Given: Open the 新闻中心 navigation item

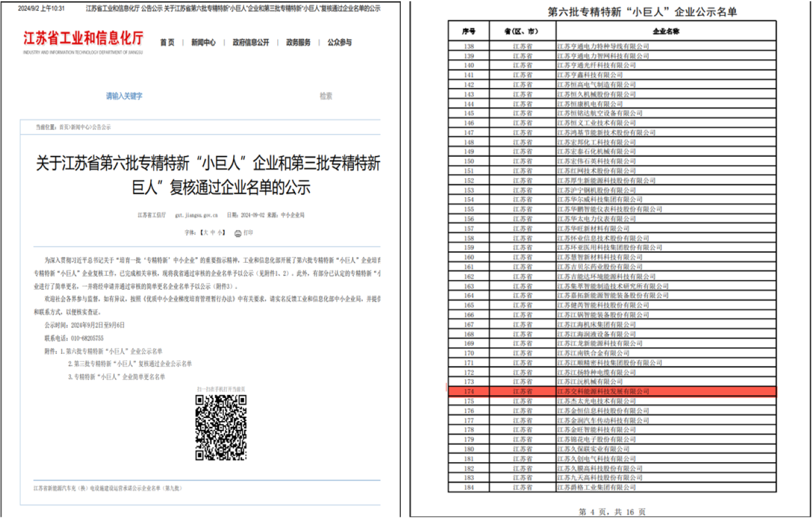Looking at the screenshot, I should (204, 42).
